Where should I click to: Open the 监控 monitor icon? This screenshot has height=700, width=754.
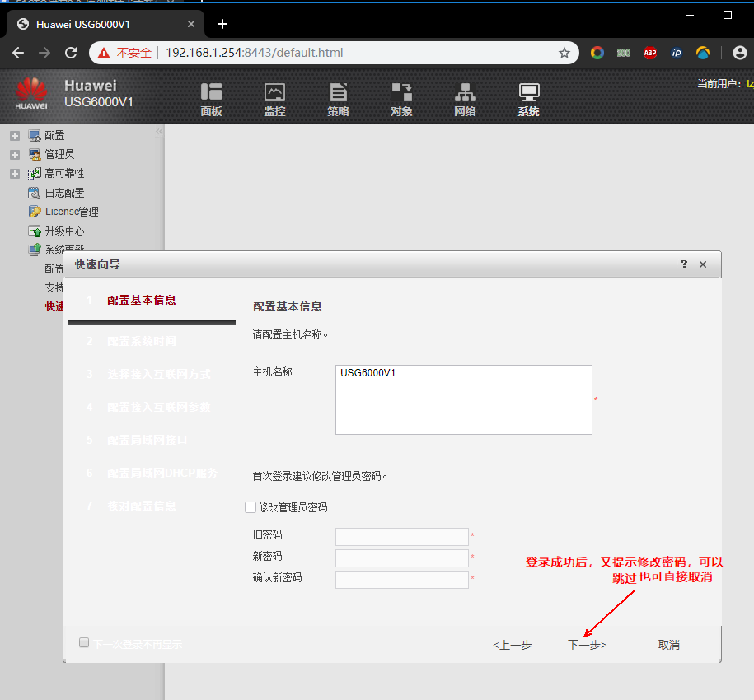click(x=274, y=91)
